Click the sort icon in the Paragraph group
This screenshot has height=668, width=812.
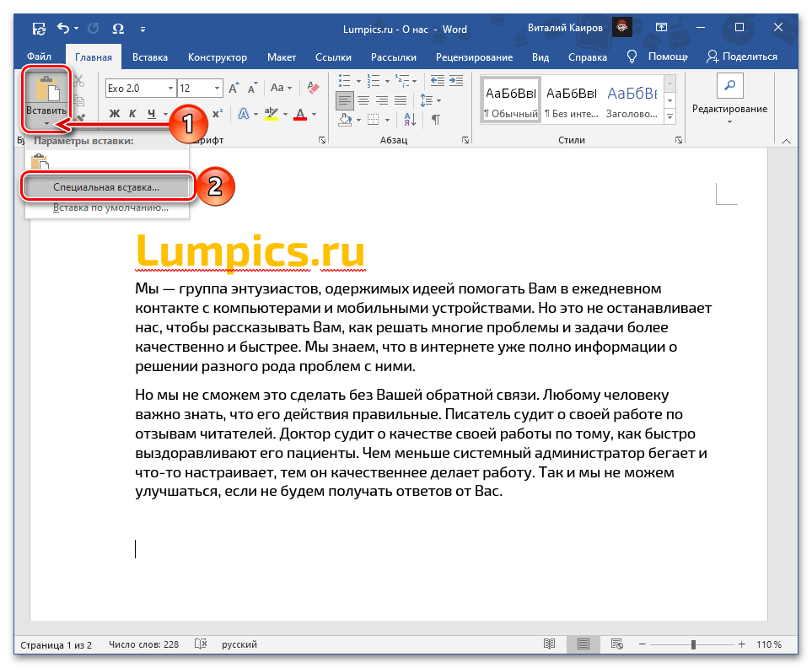(x=409, y=120)
